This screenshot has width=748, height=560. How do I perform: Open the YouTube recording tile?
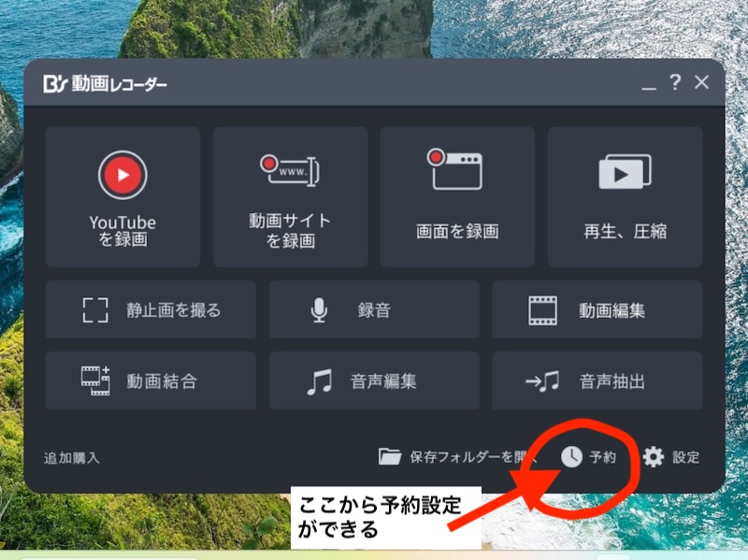(x=122, y=196)
